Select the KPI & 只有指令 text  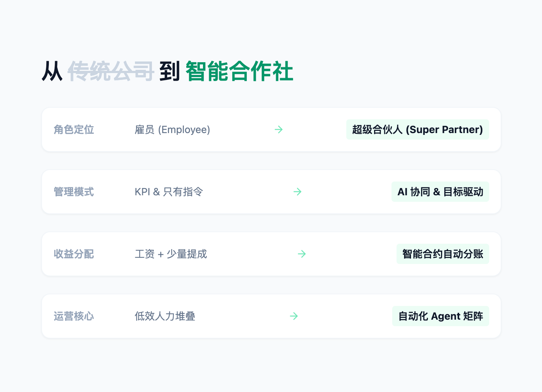coord(169,192)
